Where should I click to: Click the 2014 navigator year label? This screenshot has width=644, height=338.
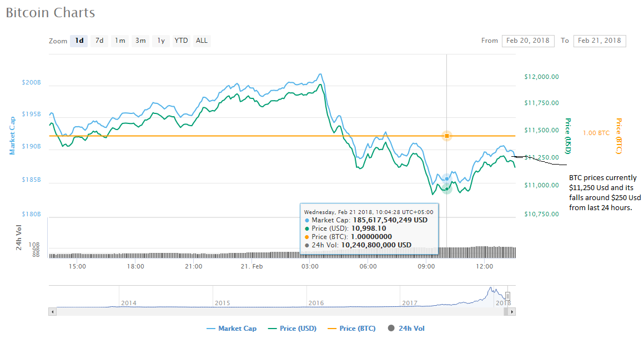tap(129, 303)
